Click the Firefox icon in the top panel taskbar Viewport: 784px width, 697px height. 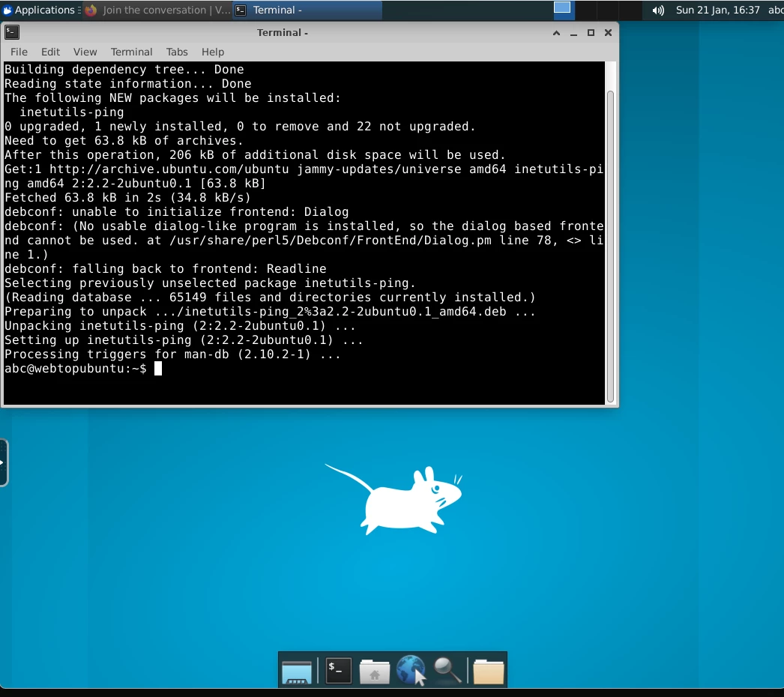(91, 10)
